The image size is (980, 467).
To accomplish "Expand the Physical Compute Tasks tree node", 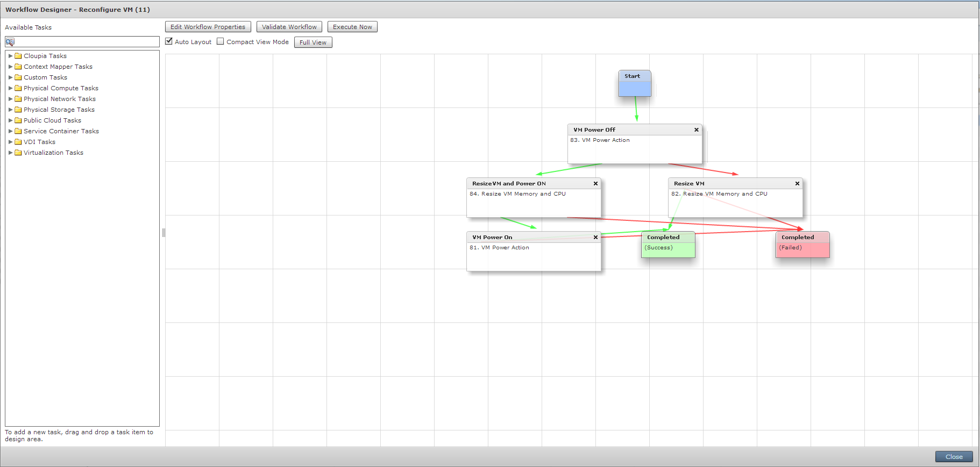I will pos(10,88).
